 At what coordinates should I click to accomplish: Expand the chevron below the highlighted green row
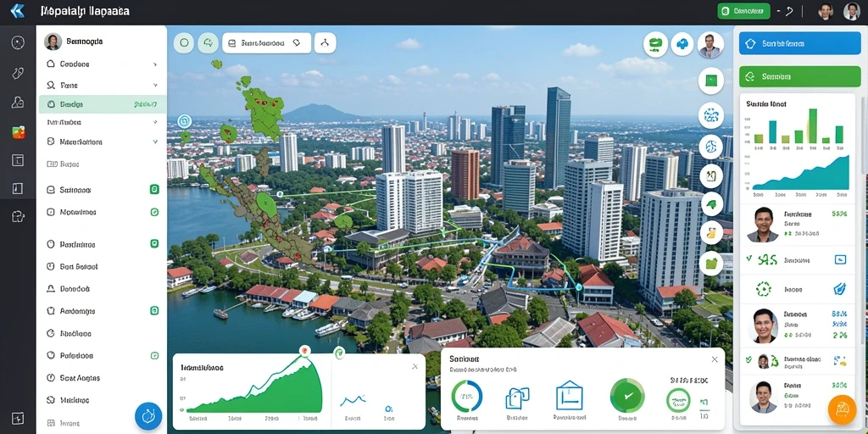tap(155, 122)
